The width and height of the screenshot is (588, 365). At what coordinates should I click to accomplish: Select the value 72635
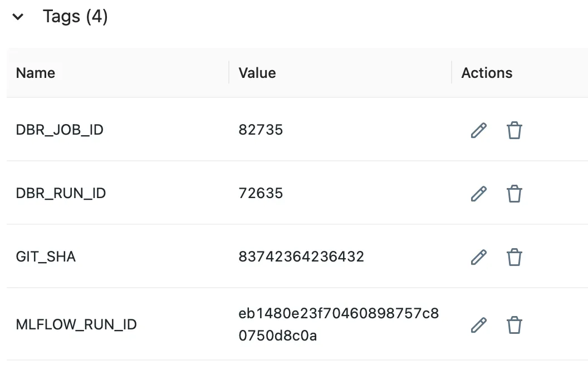click(261, 194)
